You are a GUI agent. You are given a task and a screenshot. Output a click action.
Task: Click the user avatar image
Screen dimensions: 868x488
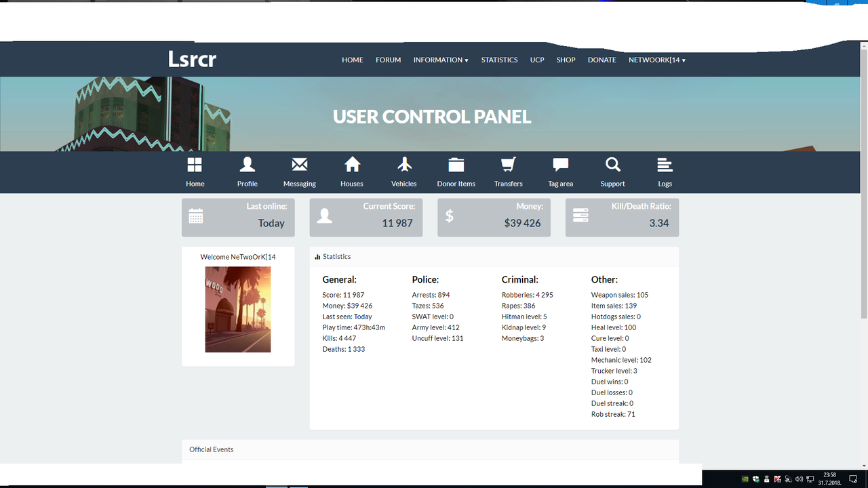(x=238, y=309)
